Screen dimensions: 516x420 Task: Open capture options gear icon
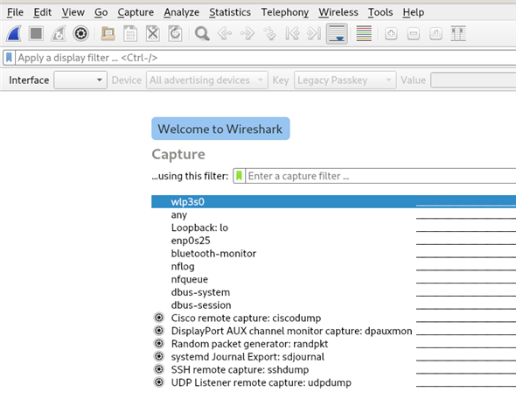[80, 33]
